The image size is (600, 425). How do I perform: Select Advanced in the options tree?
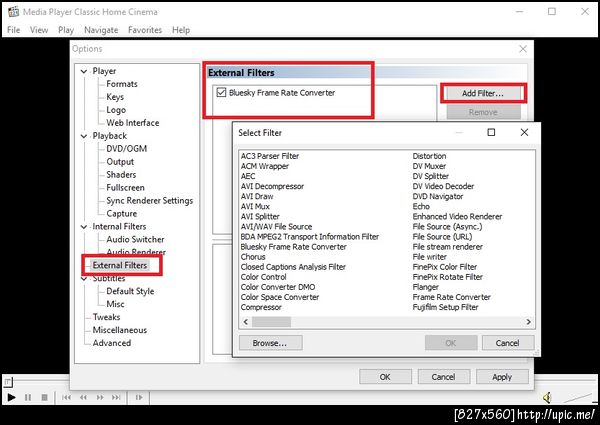pos(112,344)
